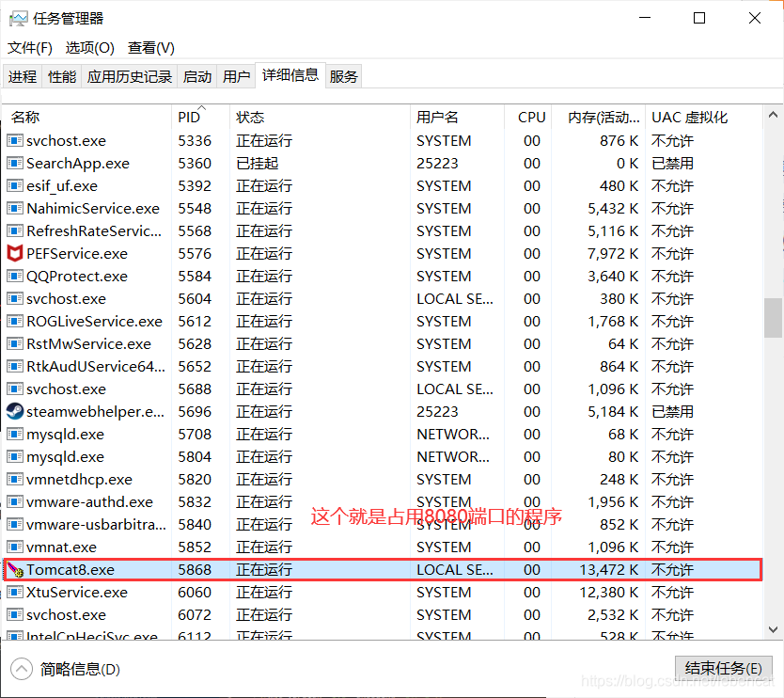
Task: Sort by the PID column header
Action: point(200,117)
